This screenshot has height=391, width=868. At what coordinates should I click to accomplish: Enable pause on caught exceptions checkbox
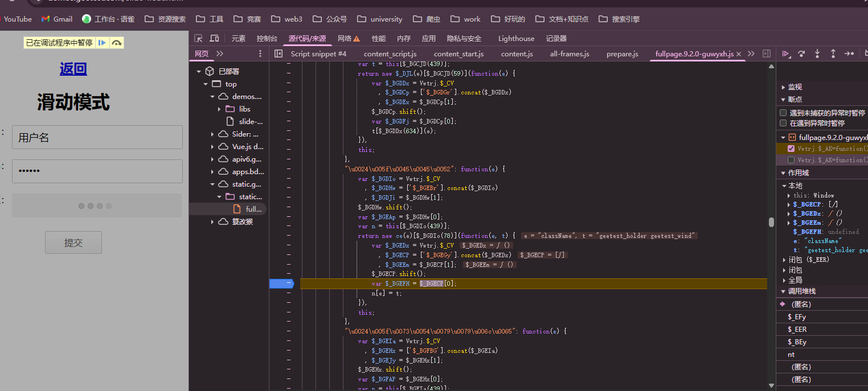[x=783, y=123]
